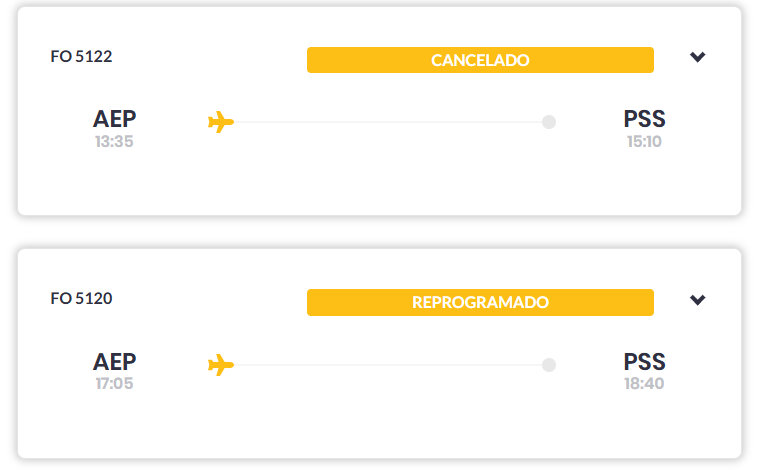758x470 pixels.
Task: Click AEP origin of the rescheduled flight
Action: tap(114, 361)
